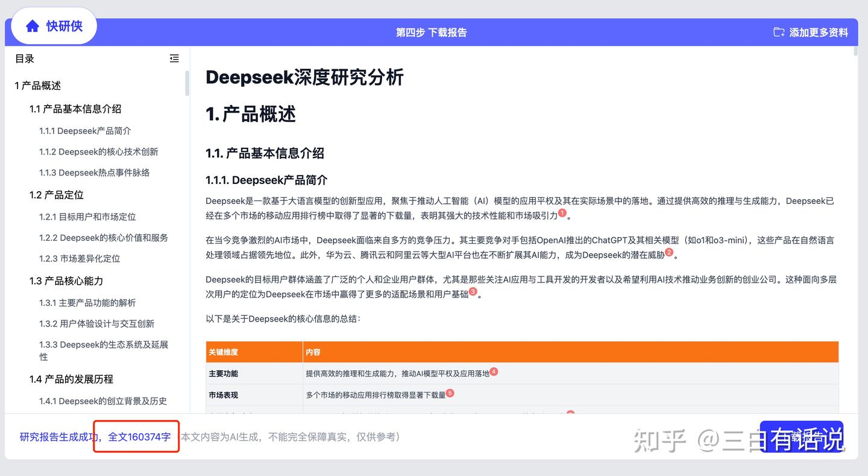Open outline item 1.2.2 Deepseek的核心价值和服务

(104, 238)
